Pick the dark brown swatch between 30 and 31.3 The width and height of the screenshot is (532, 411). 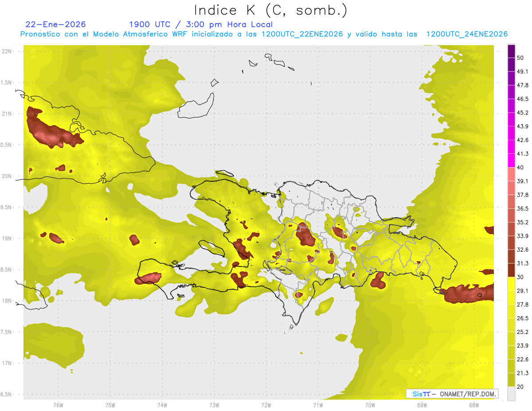pyautogui.click(x=511, y=270)
